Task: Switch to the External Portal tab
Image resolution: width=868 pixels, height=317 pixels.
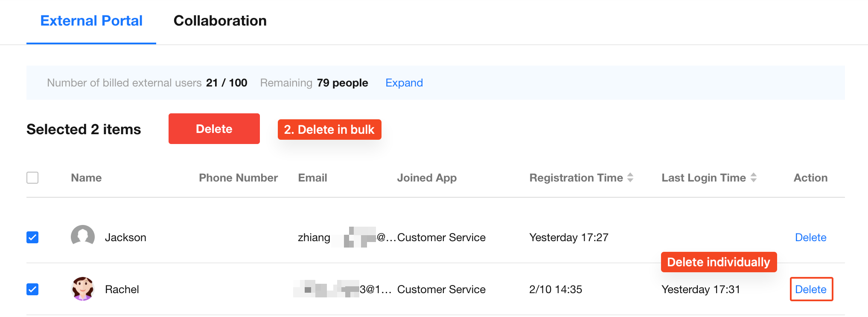Action: (x=91, y=21)
